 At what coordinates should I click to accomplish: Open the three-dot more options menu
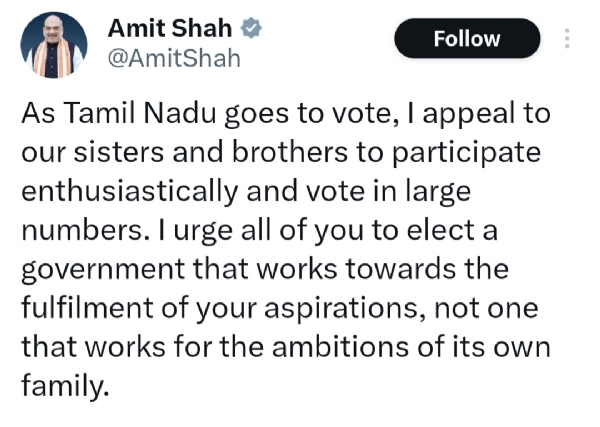point(568,39)
